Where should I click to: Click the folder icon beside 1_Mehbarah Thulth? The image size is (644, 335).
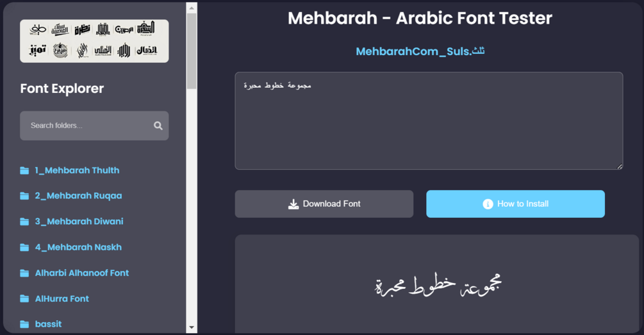pos(24,170)
